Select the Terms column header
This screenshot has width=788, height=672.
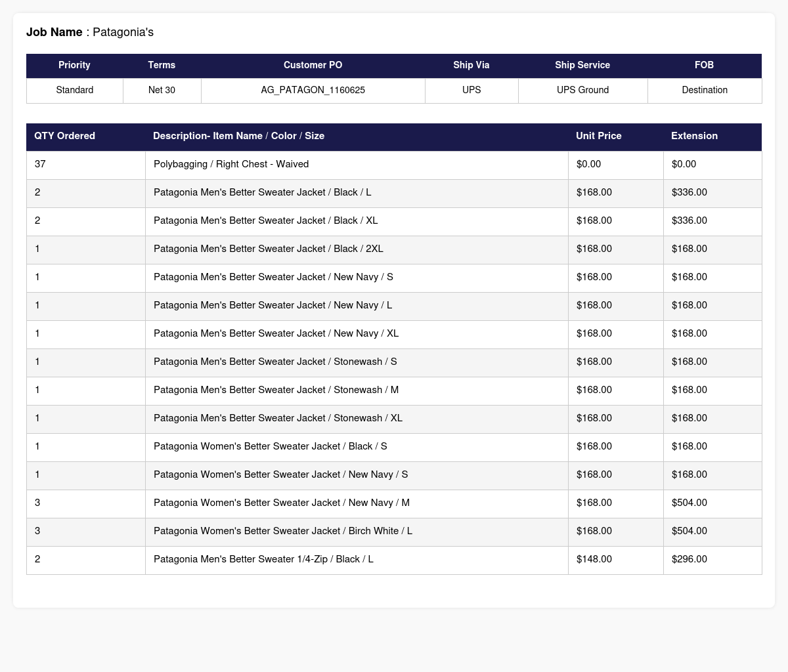click(162, 66)
